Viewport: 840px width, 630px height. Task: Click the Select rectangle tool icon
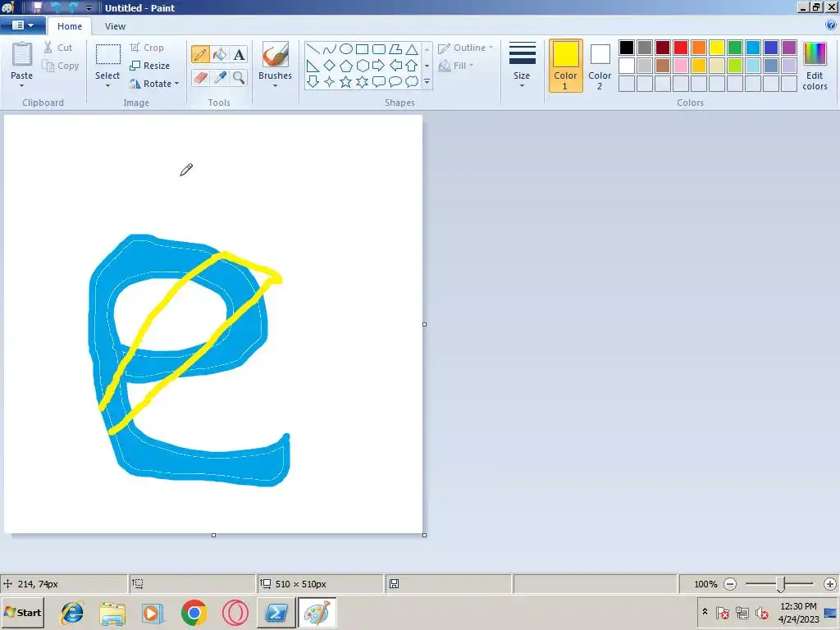click(x=107, y=55)
